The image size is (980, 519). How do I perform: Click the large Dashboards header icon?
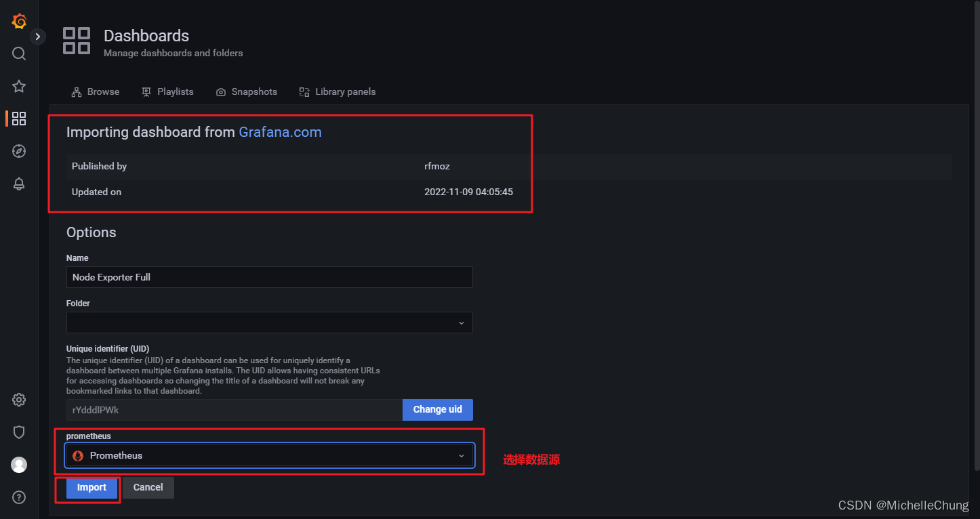point(77,41)
